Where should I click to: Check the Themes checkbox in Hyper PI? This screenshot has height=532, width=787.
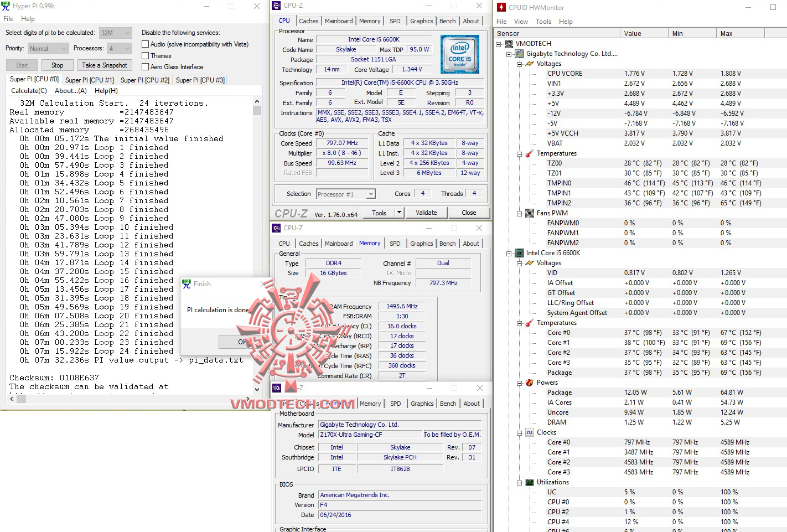coord(144,55)
